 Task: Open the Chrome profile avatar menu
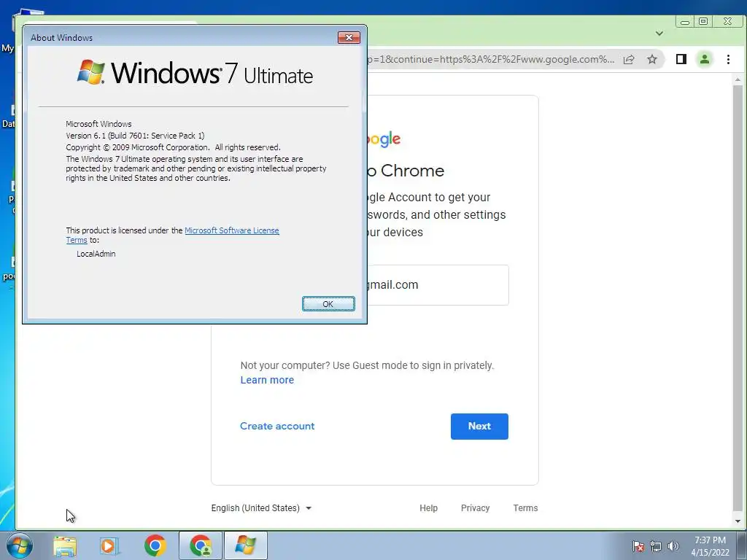704,60
